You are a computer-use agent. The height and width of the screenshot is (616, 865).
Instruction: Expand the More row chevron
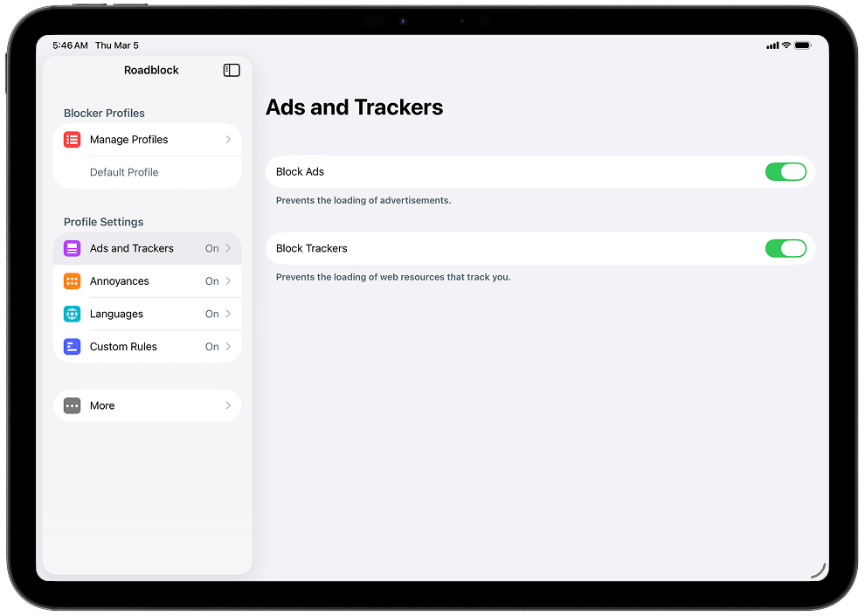coord(228,405)
